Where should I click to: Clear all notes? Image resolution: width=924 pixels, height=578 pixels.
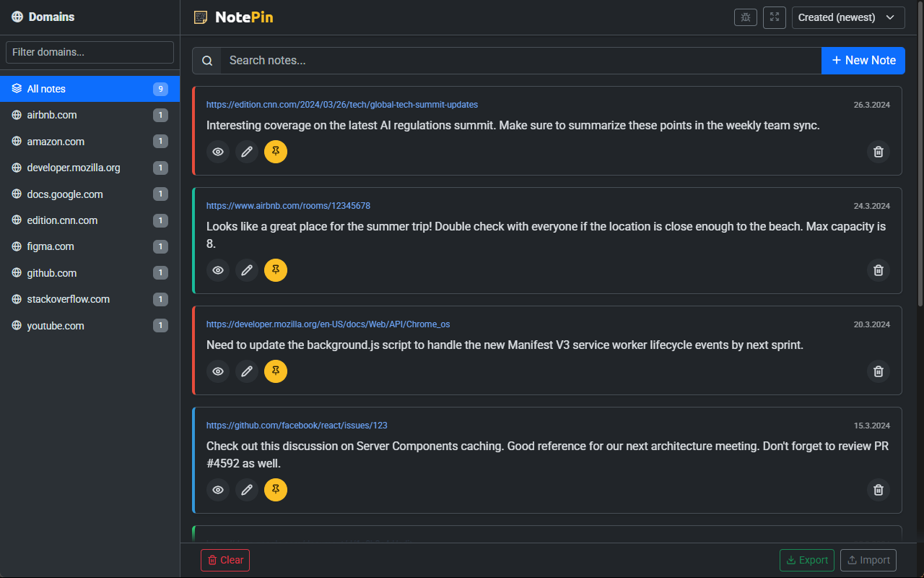click(225, 560)
